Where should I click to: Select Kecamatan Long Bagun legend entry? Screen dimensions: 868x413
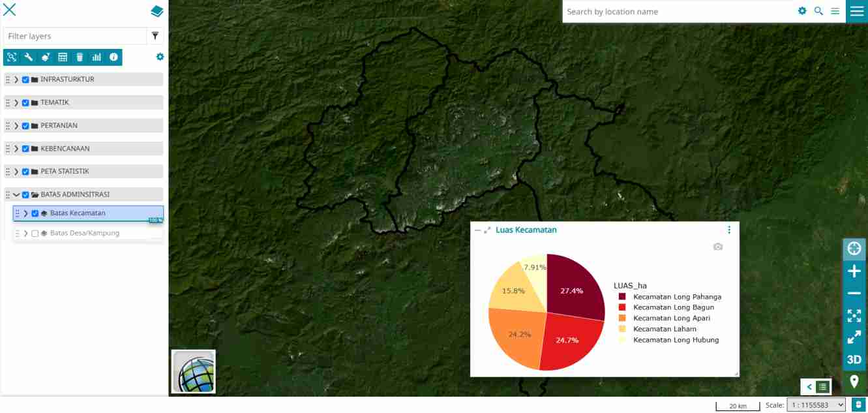tap(673, 307)
